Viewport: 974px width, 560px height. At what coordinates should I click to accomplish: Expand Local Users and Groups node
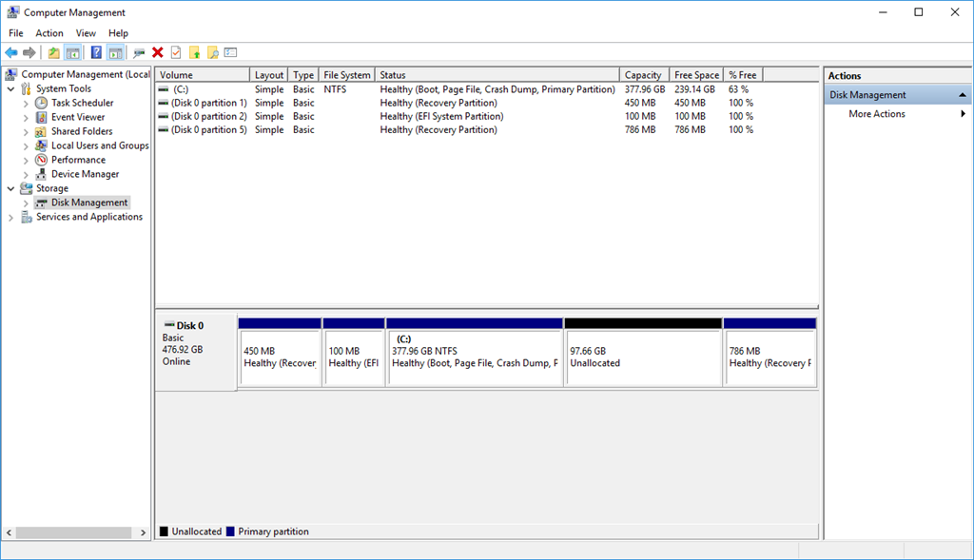26,145
